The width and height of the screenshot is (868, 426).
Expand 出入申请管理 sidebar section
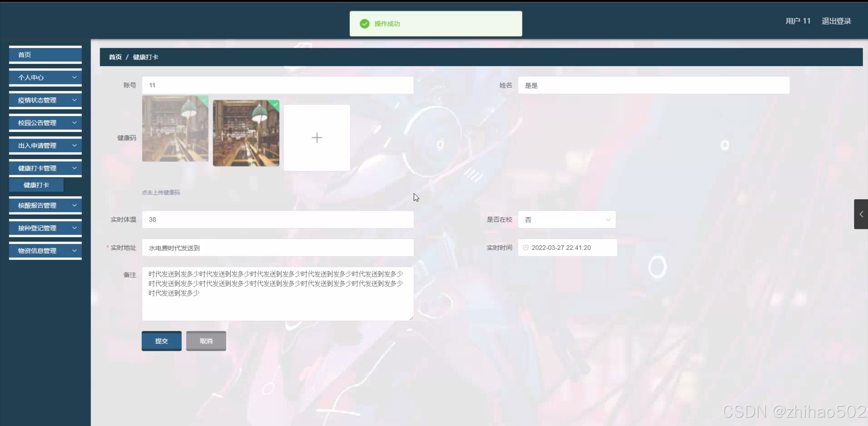coord(45,146)
